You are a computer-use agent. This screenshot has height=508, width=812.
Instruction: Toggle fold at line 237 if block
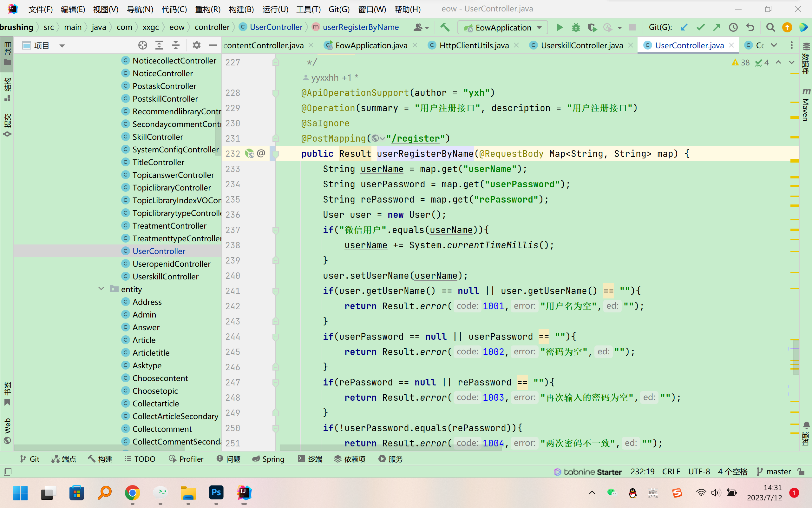275,230
